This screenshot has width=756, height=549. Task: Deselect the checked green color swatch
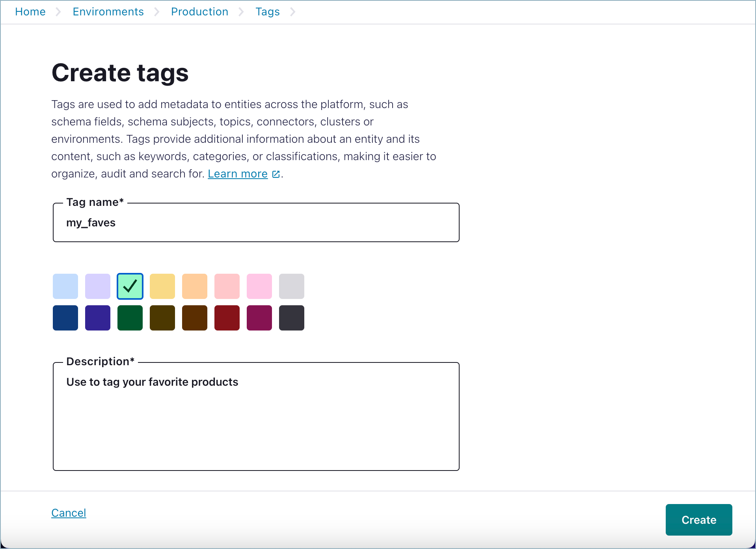click(x=130, y=286)
